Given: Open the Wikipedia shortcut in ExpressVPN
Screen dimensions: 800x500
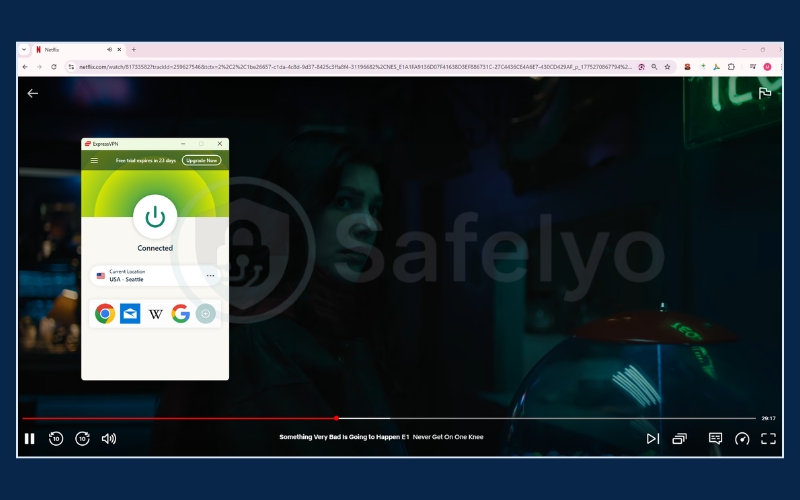Looking at the screenshot, I should [156, 314].
